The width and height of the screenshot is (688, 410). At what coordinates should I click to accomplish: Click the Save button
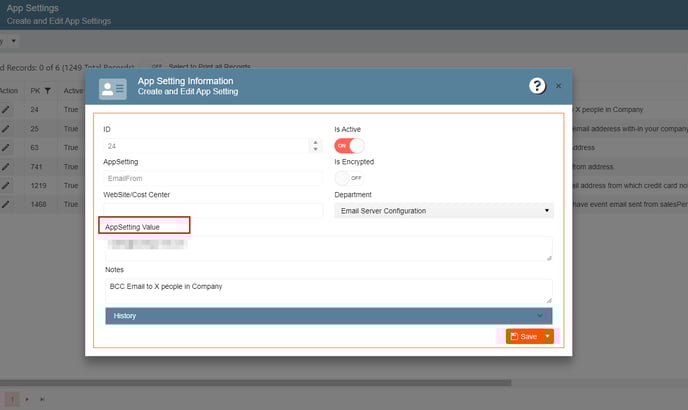pyautogui.click(x=524, y=337)
